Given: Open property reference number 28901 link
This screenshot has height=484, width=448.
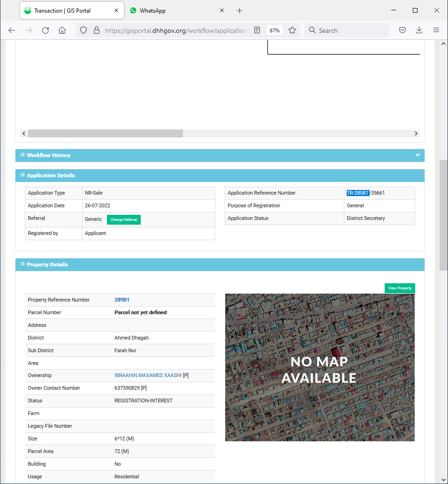Looking at the screenshot, I should (x=122, y=300).
